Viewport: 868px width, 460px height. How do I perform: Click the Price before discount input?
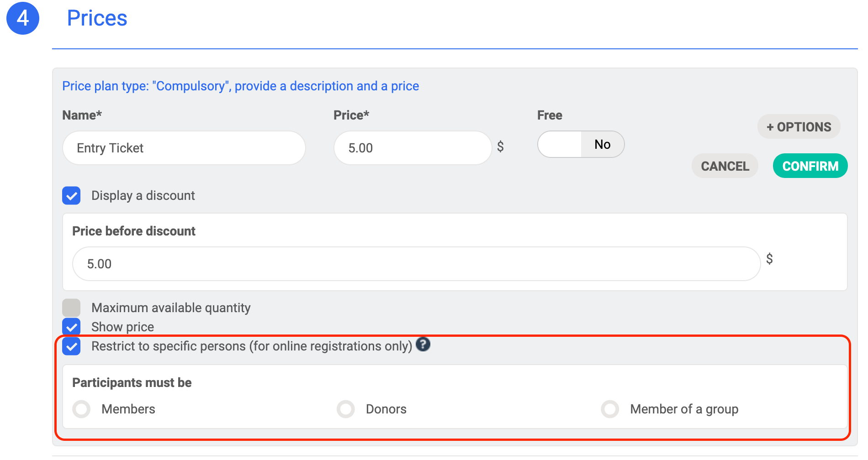coord(416,264)
